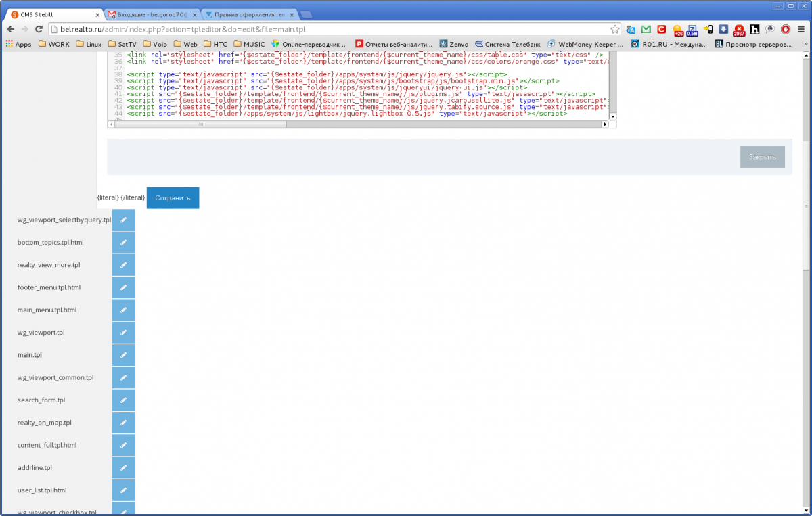
Task: Open the Gmail checker extension icon
Action: click(646, 29)
